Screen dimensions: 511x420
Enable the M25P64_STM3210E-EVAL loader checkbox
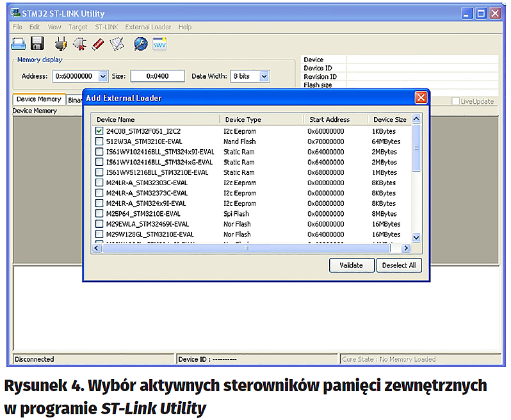(99, 214)
